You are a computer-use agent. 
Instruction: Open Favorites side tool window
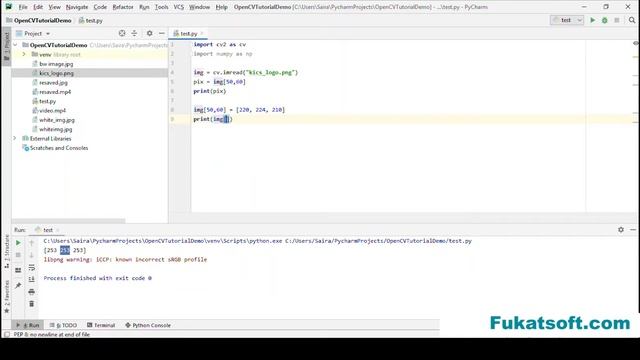(x=6, y=297)
